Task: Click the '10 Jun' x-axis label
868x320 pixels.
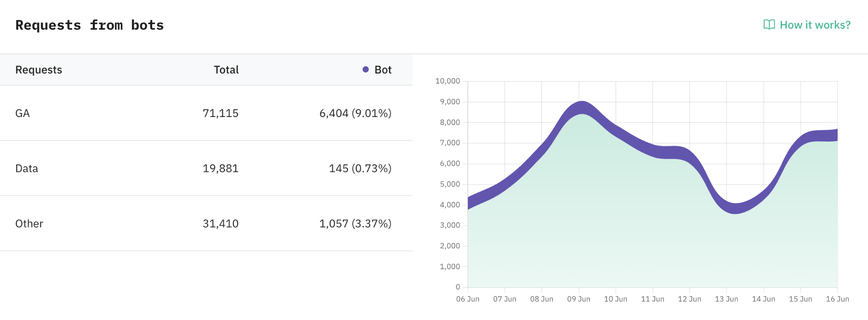Action: [x=615, y=299]
